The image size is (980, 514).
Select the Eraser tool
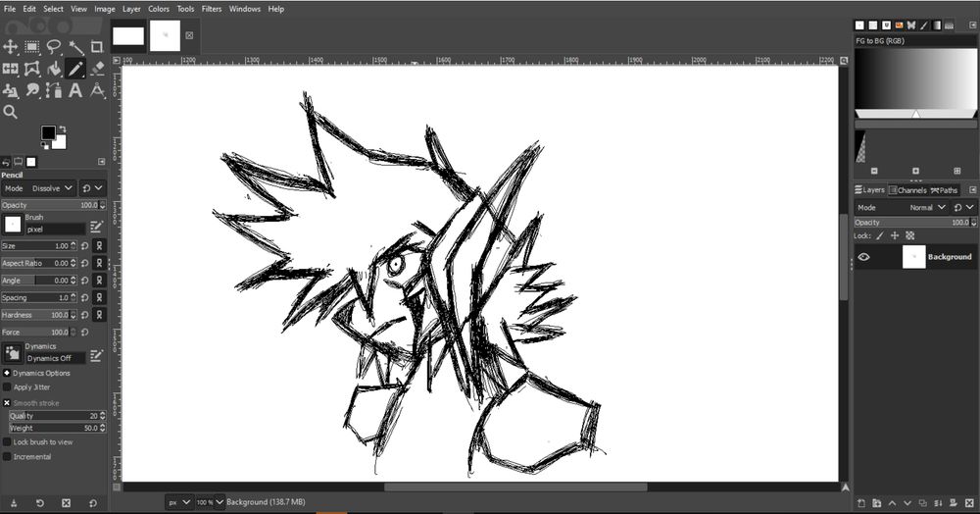pos(97,69)
